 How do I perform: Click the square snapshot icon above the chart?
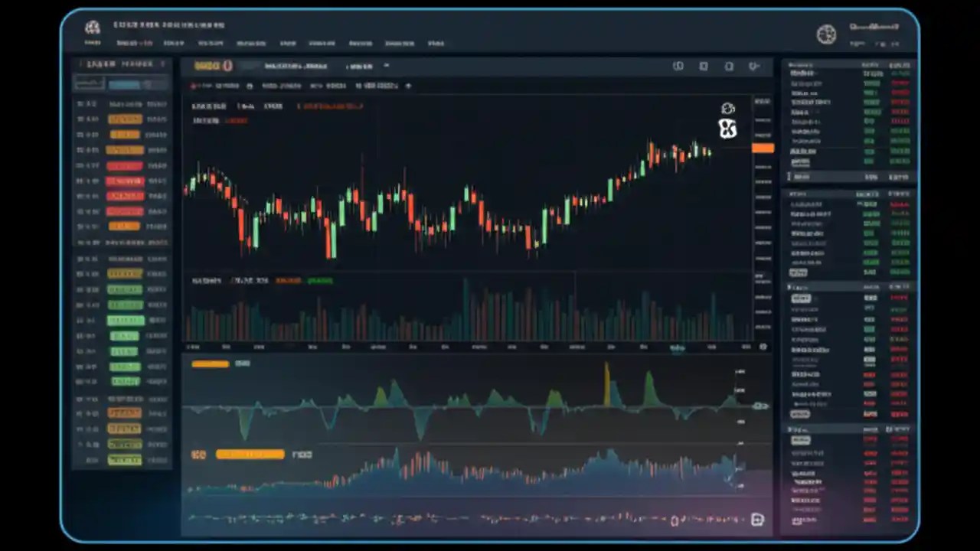point(704,66)
